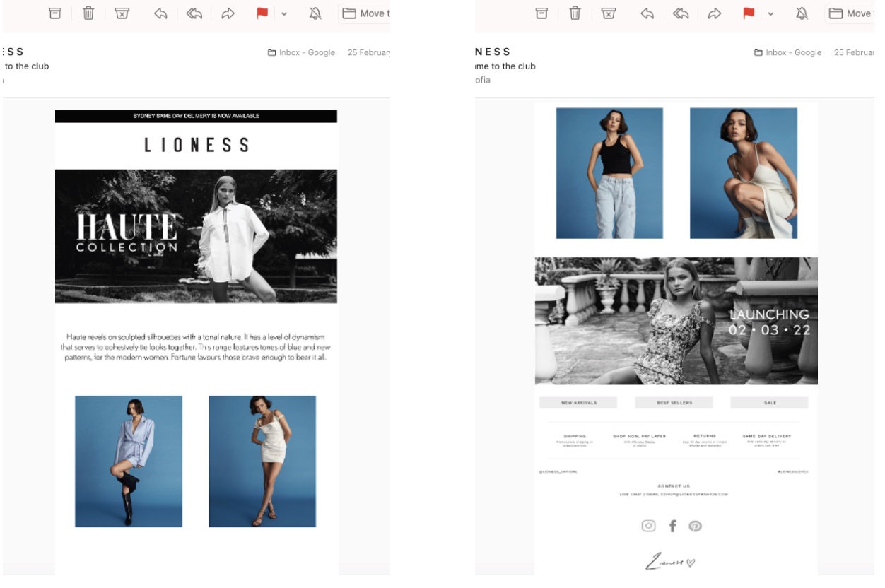Click the Sale button
This screenshot has width=885, height=588.
coord(769,403)
